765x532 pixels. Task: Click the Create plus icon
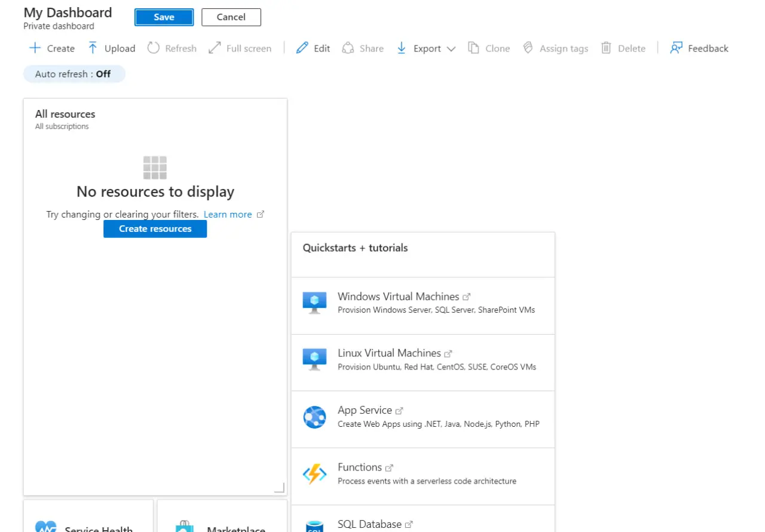pos(35,48)
